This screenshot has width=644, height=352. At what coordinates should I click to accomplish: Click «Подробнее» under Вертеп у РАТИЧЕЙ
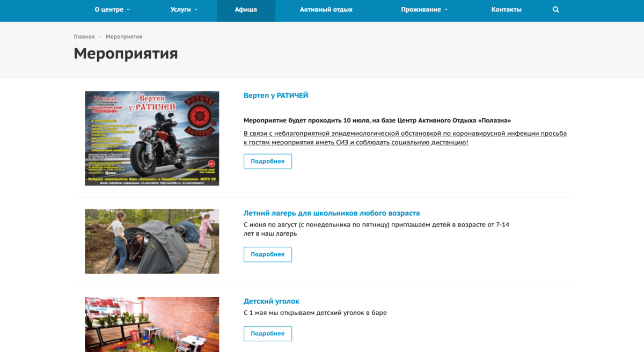click(268, 162)
